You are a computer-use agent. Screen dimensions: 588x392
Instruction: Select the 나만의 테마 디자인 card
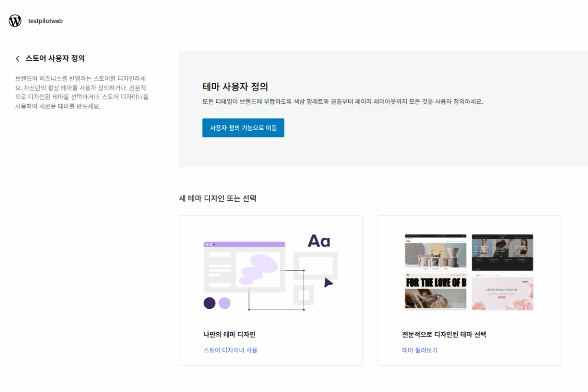(x=271, y=290)
